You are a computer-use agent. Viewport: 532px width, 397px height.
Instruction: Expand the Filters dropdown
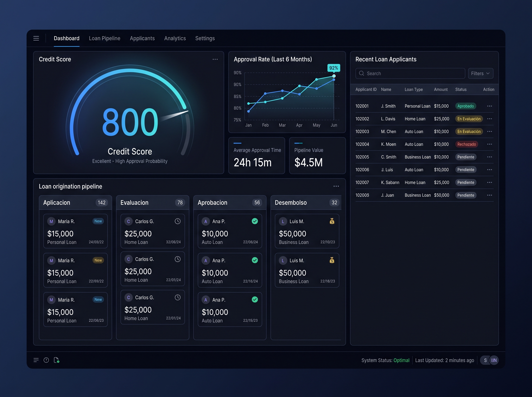pos(481,74)
